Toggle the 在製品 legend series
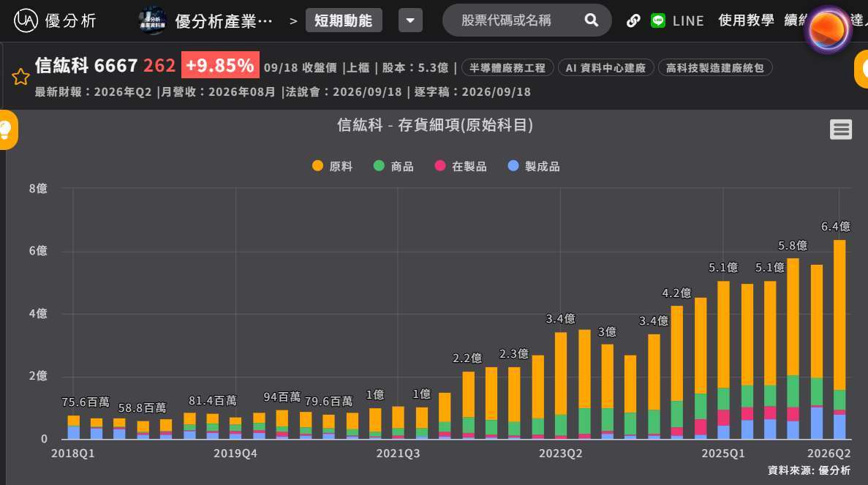Image resolution: width=868 pixels, height=485 pixels. coord(461,166)
